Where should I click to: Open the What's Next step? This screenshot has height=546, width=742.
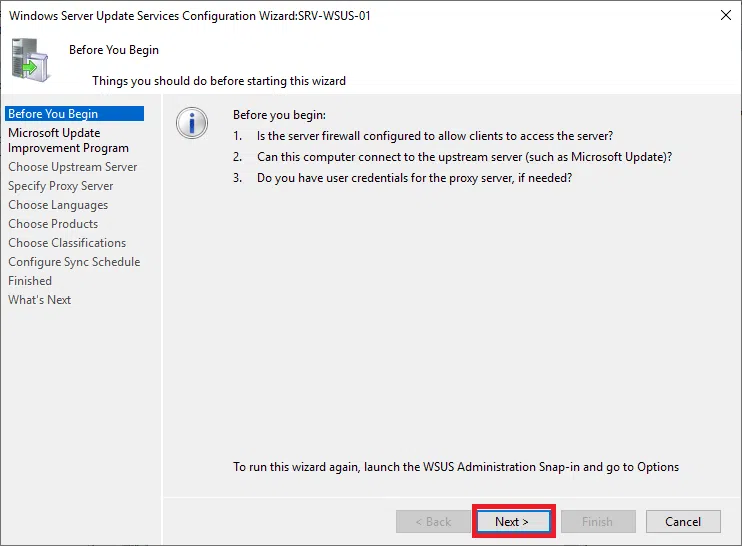pos(40,300)
